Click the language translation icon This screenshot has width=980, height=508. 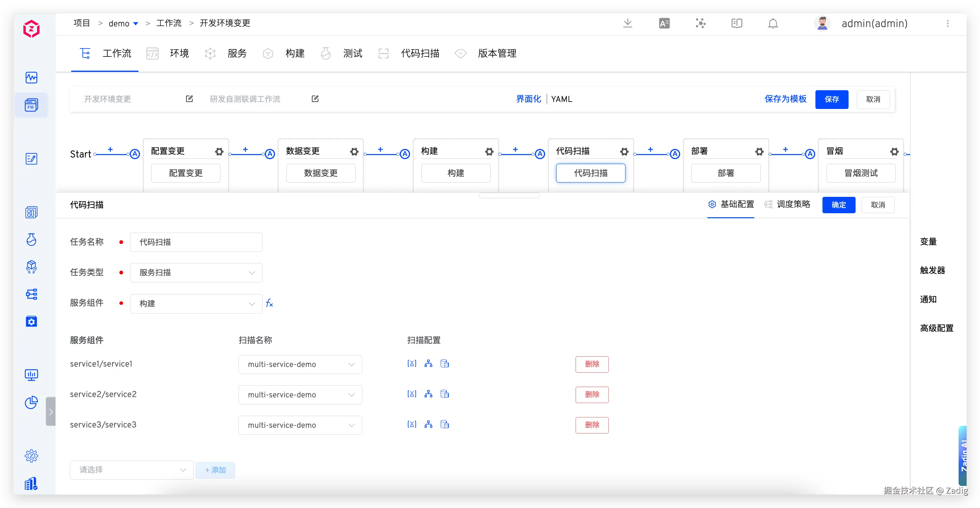click(664, 23)
